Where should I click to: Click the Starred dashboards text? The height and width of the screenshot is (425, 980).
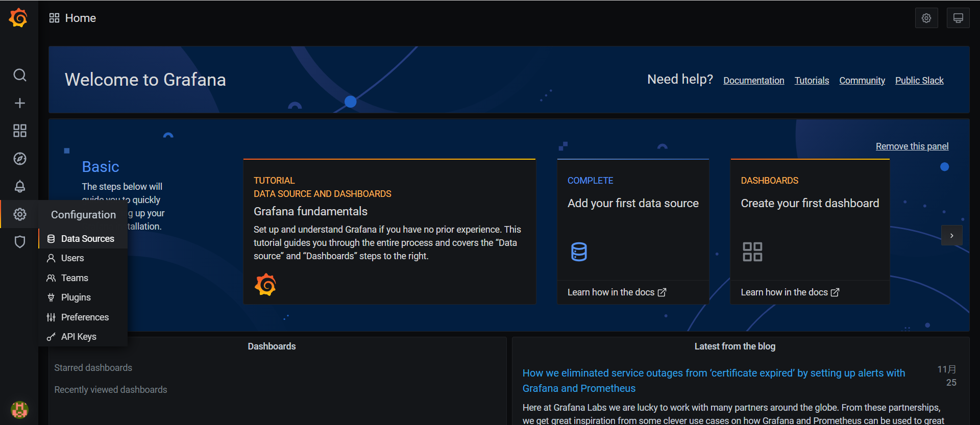pyautogui.click(x=93, y=368)
